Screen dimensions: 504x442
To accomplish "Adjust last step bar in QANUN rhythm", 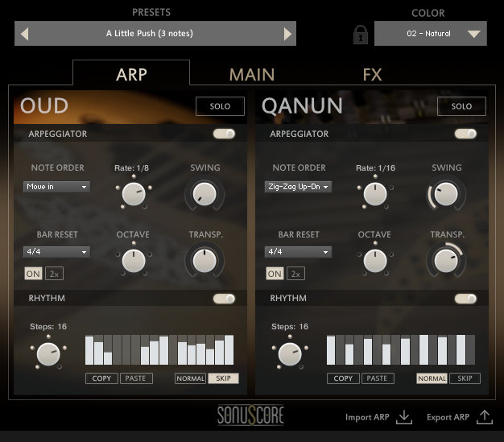I will click(470, 349).
